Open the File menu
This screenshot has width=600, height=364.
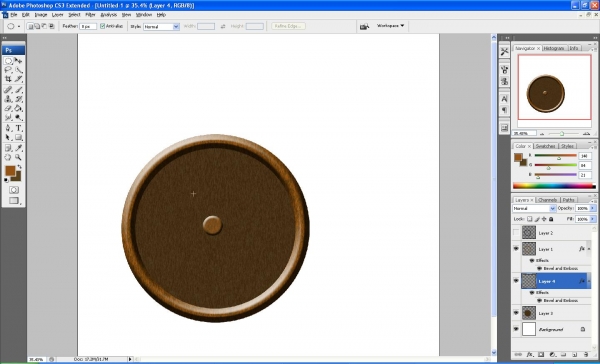[14, 15]
